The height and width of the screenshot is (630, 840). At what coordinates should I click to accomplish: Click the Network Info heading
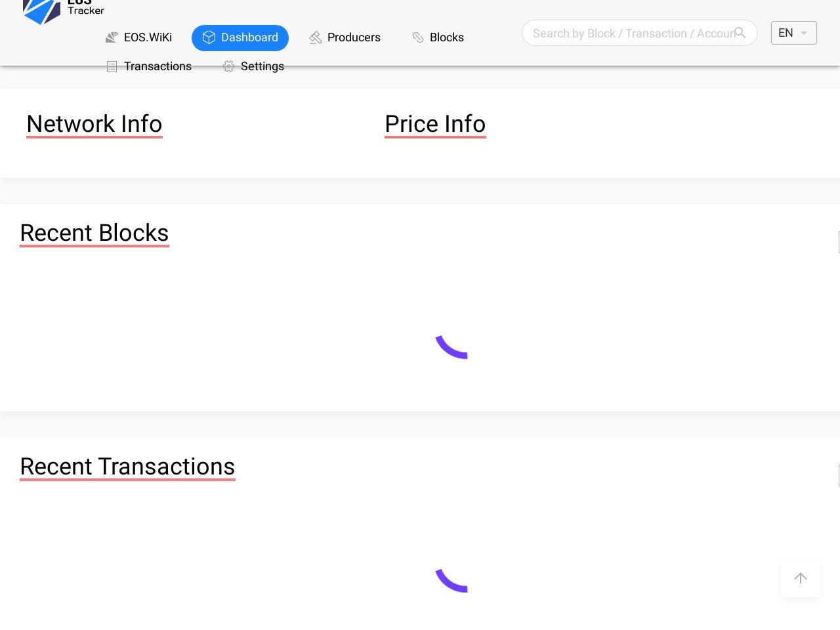coord(94,124)
